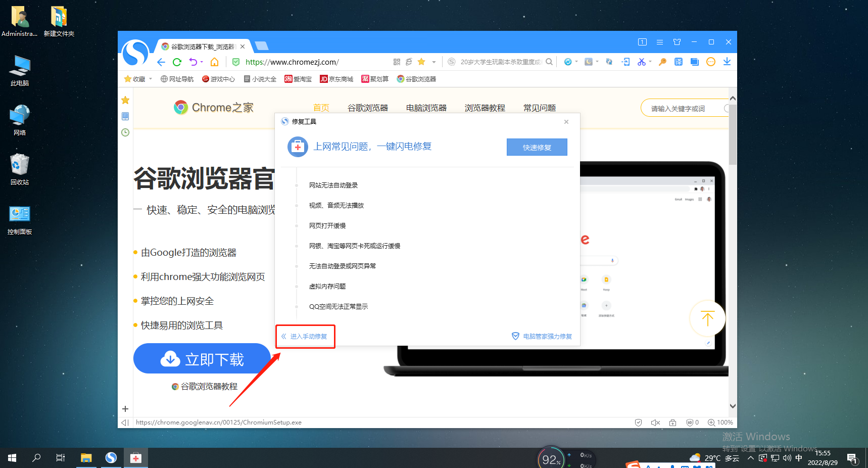Open File Explorer from the taskbar
Viewport: 868px width, 468px height.
[x=86, y=458]
